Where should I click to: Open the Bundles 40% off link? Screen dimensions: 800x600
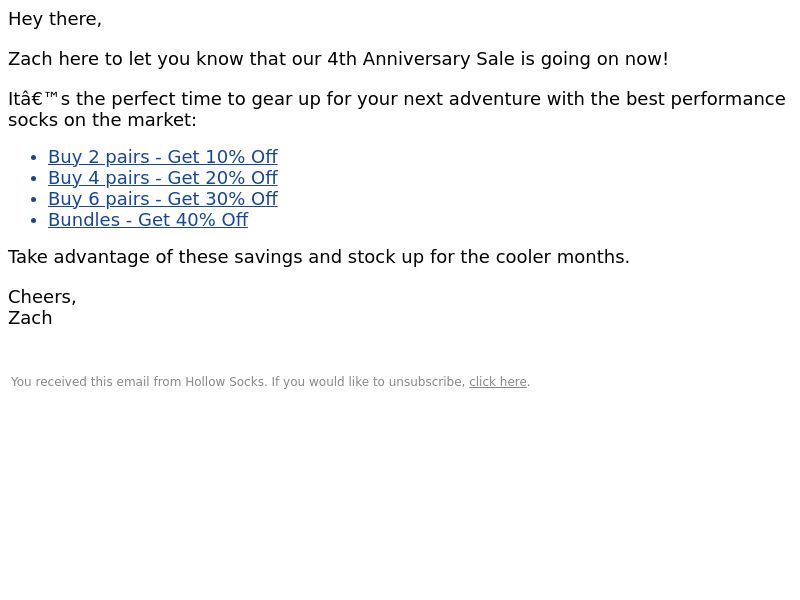point(148,219)
